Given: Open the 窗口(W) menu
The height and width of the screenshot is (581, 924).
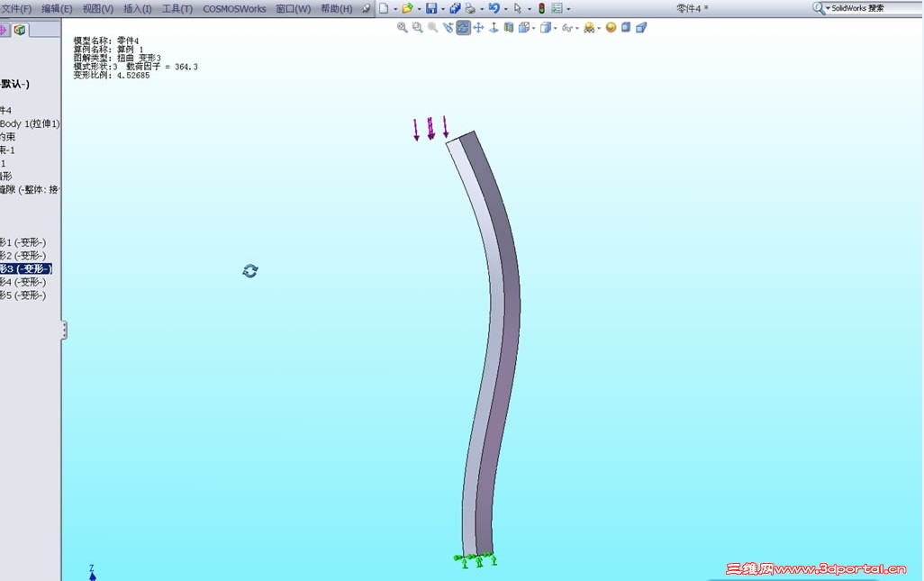Looking at the screenshot, I should tap(294, 9).
